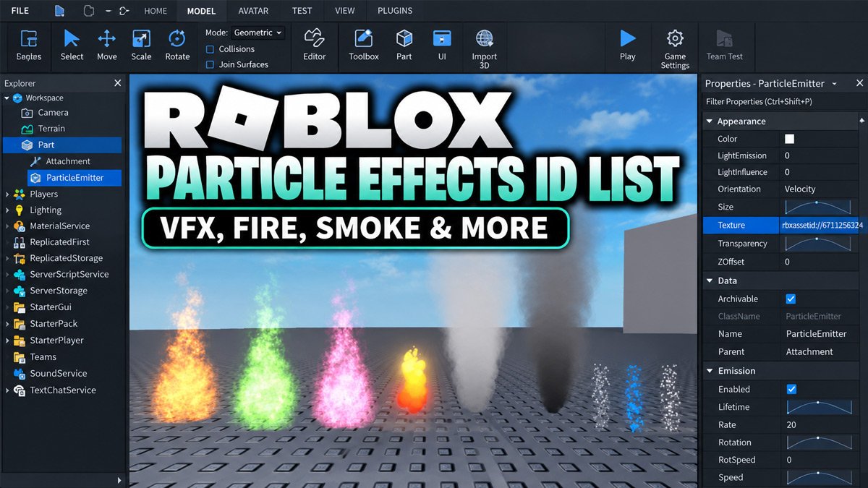The height and width of the screenshot is (488, 868).
Task: Activate the Scale tool
Action: (x=142, y=45)
